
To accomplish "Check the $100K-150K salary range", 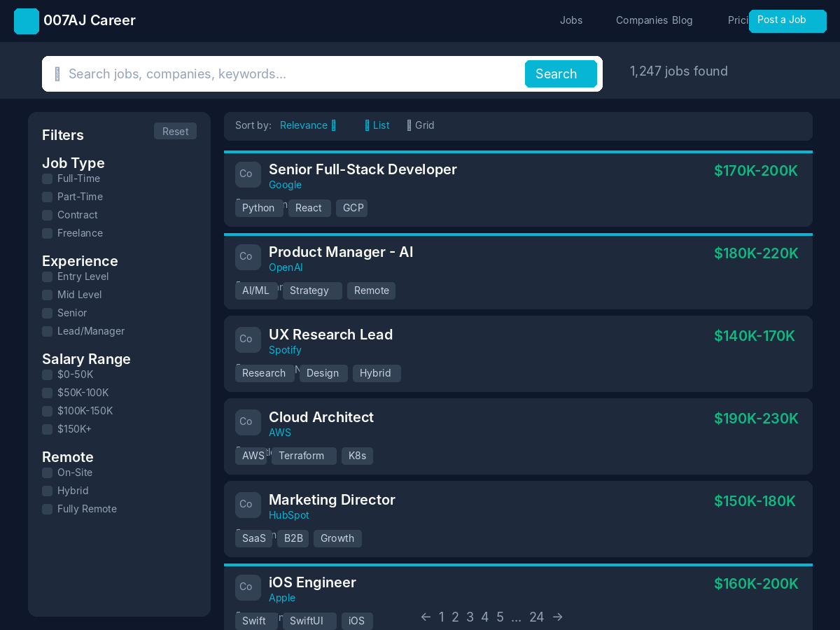I will point(47,411).
